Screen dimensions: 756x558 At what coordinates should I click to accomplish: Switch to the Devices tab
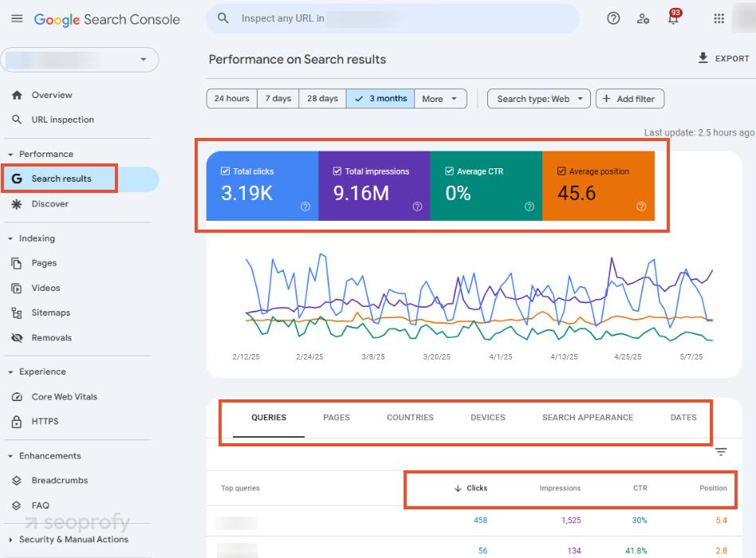488,417
